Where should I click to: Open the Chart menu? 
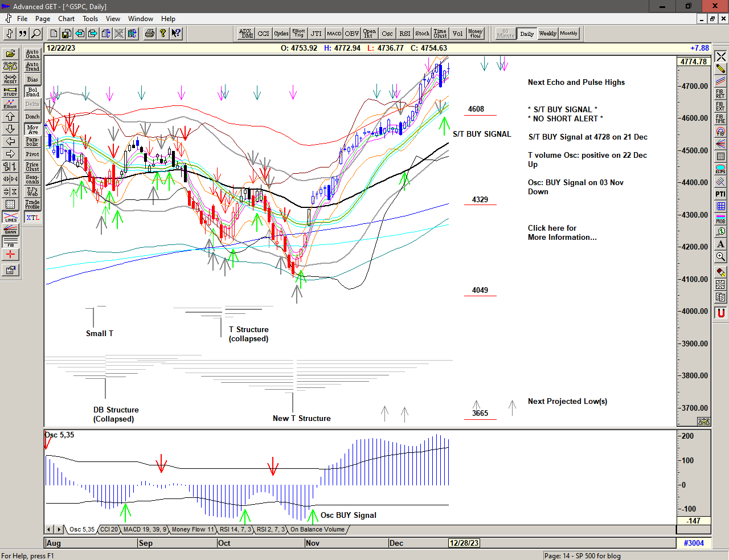66,19
